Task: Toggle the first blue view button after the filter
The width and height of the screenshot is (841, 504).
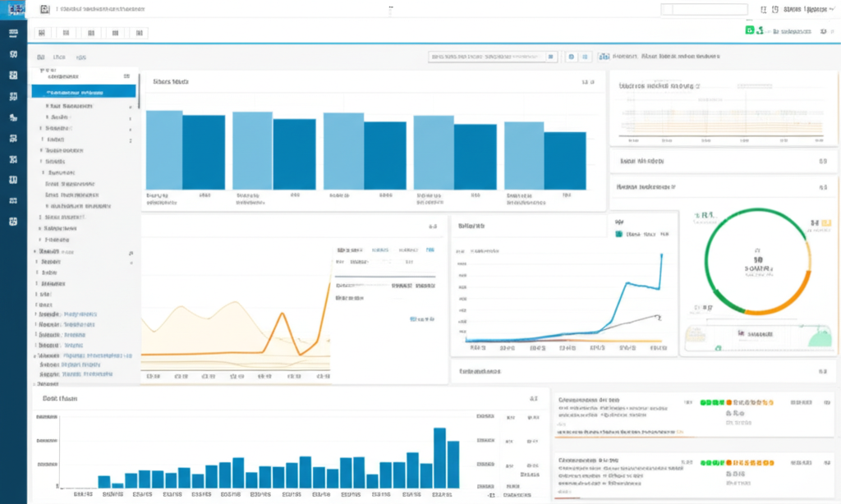Action: pos(572,57)
